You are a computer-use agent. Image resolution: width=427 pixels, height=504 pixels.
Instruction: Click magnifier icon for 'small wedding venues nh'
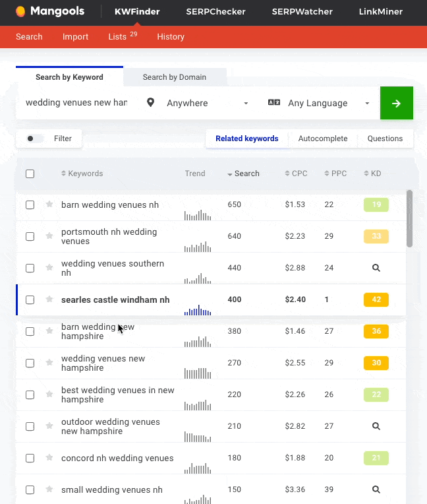[x=376, y=489]
